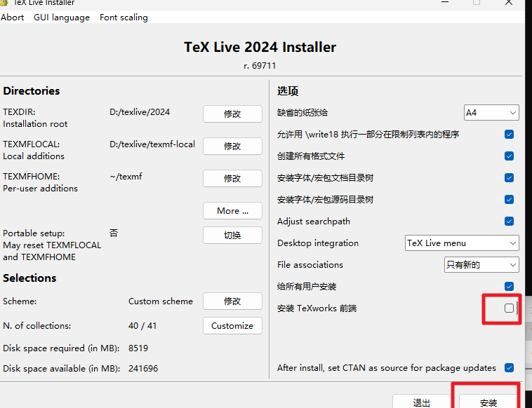Screen dimensions: 532x408
Task: Click 修改 button for TEXMFLOCAL
Action: pos(232,146)
